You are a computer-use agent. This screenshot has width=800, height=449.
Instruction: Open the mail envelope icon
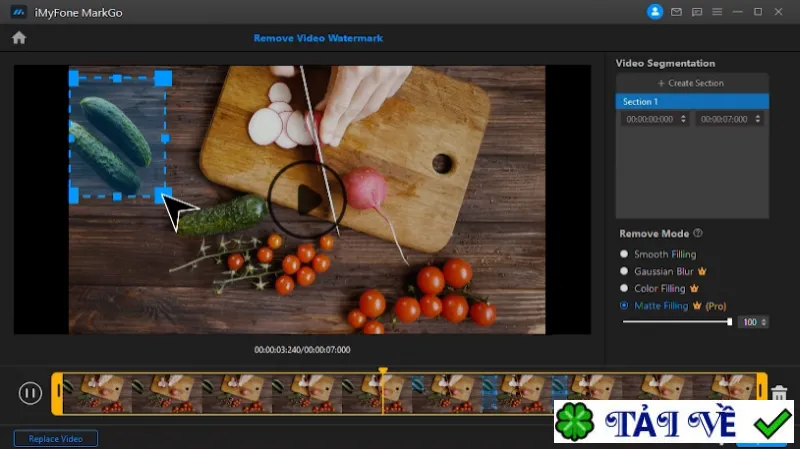click(676, 12)
